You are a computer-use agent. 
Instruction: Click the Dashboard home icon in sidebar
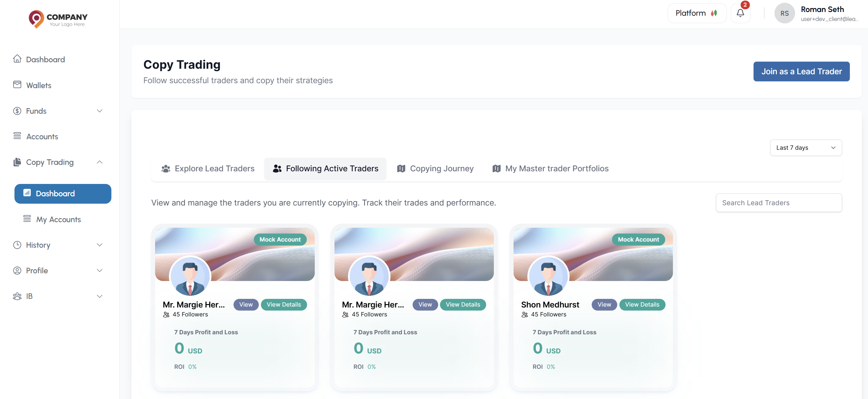coord(17,59)
